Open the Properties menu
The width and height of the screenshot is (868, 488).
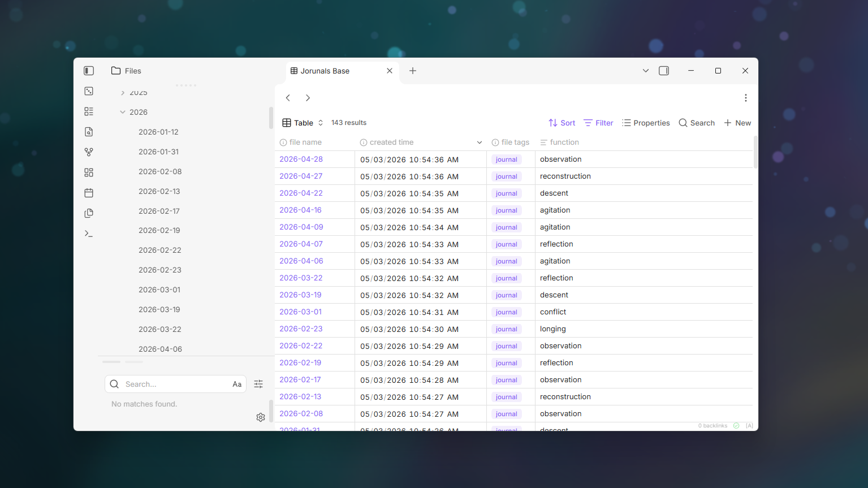pyautogui.click(x=646, y=123)
